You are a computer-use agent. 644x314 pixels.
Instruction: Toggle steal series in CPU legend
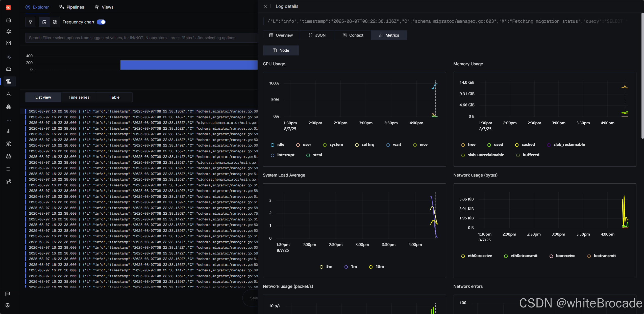pos(314,155)
